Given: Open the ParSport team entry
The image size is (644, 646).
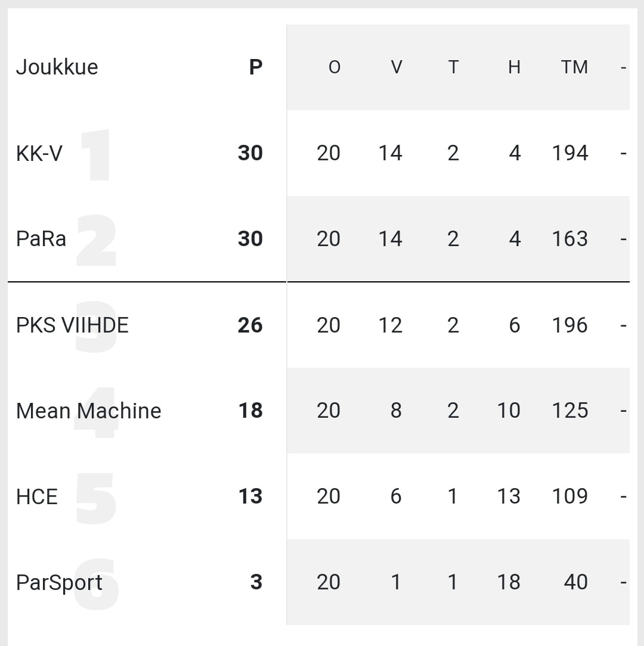Looking at the screenshot, I should tap(59, 583).
